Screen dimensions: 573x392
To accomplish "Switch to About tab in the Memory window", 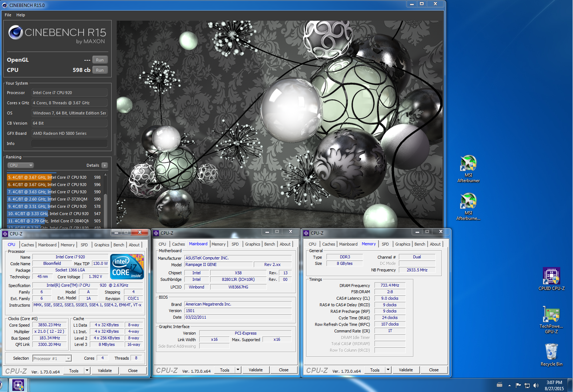I will 435,244.
